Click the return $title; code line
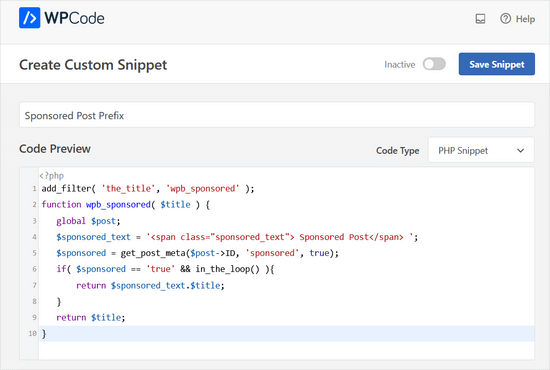This screenshot has width=550, height=370. 90,317
